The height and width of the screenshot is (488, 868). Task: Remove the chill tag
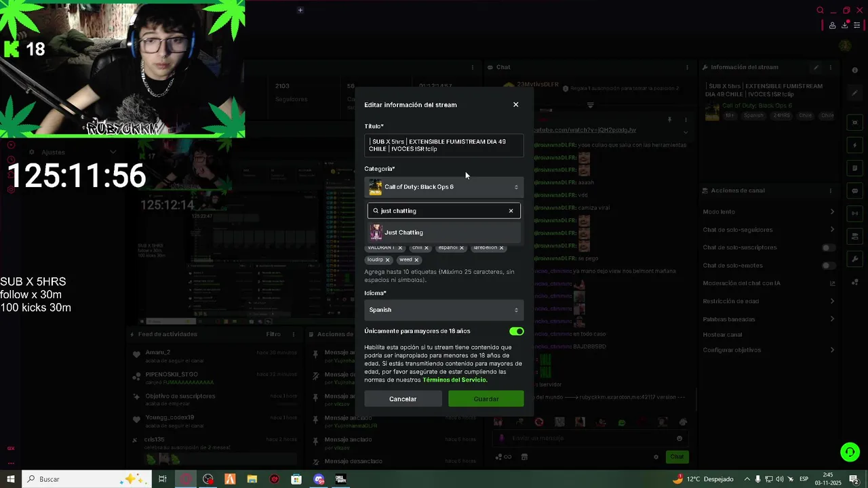coord(427,248)
